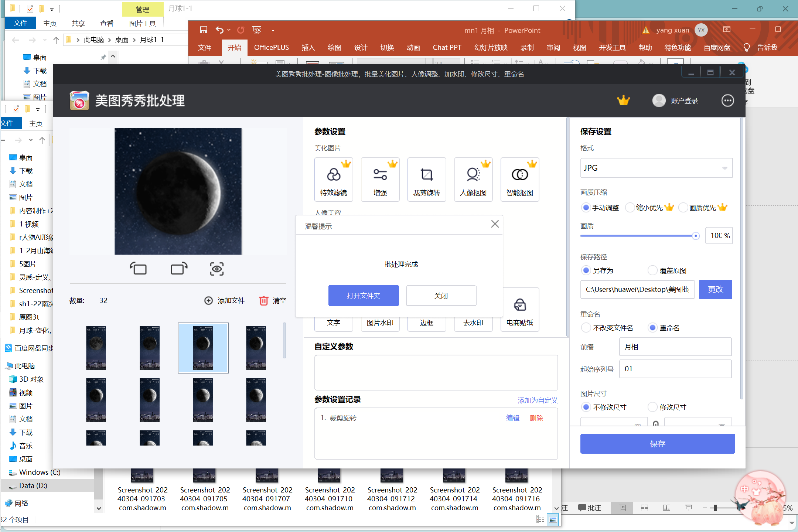Open the 电商贴纸 sticker tool
This screenshot has height=532, width=798.
click(519, 310)
